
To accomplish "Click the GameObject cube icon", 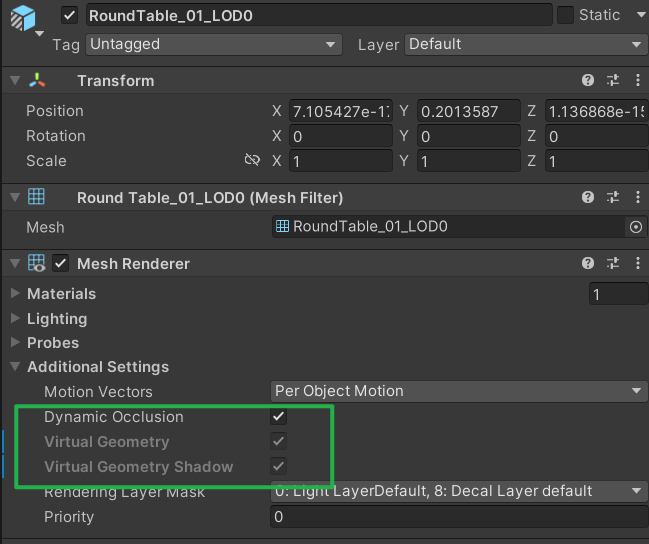I will click(22, 19).
